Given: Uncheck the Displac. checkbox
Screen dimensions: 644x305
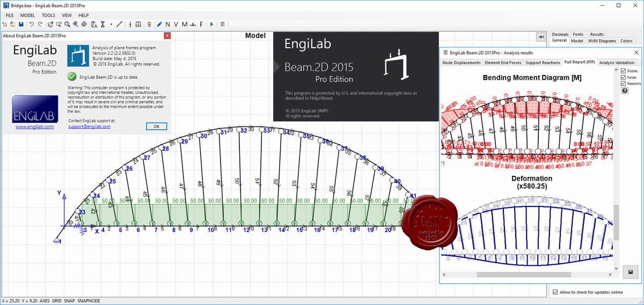Looking at the screenshot, I should 623,71.
